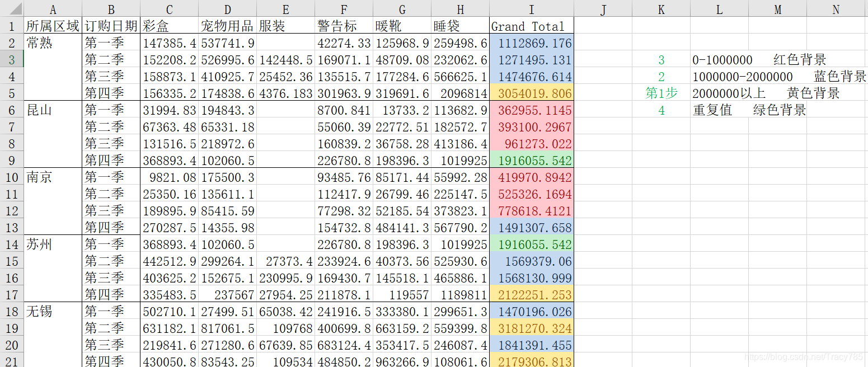
Task: Select header cell 警告标
Action: tap(344, 26)
